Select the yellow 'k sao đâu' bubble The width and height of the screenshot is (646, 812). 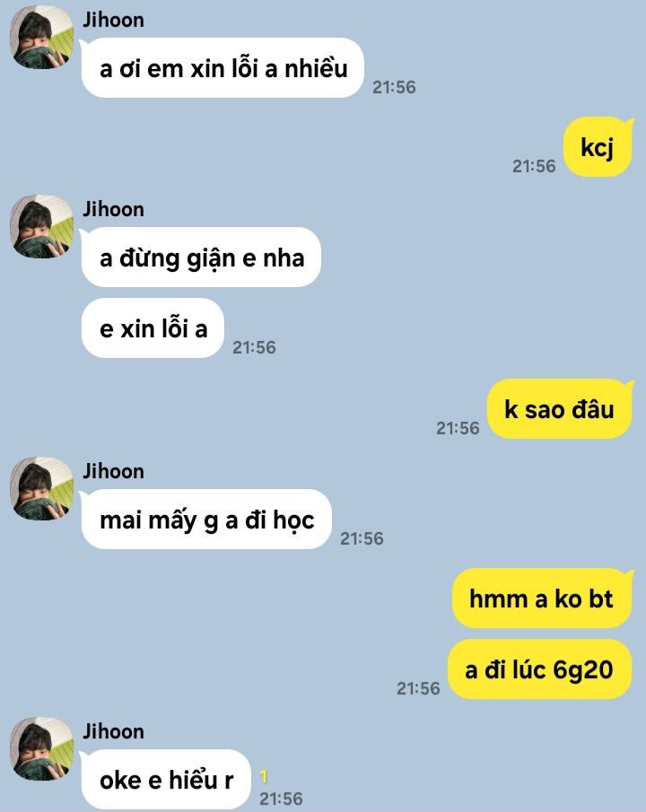click(560, 409)
